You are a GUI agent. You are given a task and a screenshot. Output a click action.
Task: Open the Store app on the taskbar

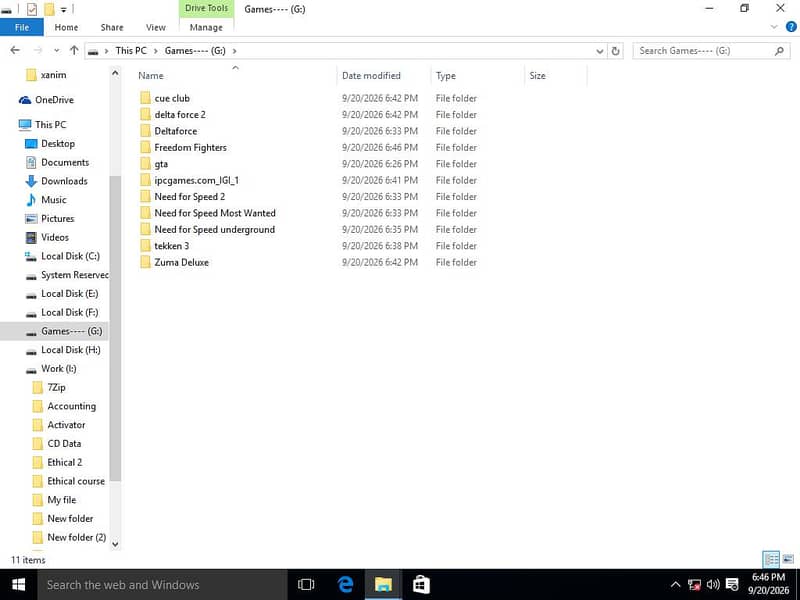(x=421, y=585)
